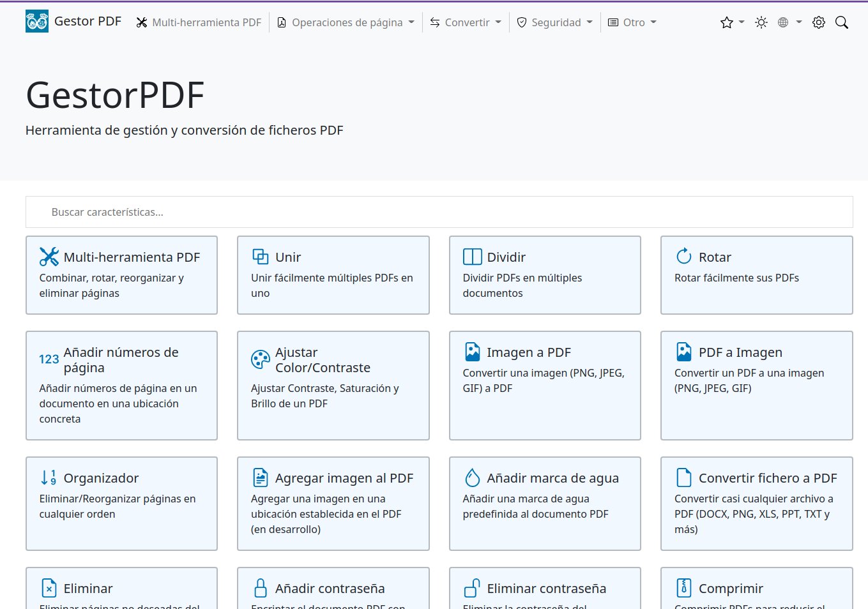Click the Gestor PDF logo icon
The height and width of the screenshot is (609, 868).
(37, 22)
